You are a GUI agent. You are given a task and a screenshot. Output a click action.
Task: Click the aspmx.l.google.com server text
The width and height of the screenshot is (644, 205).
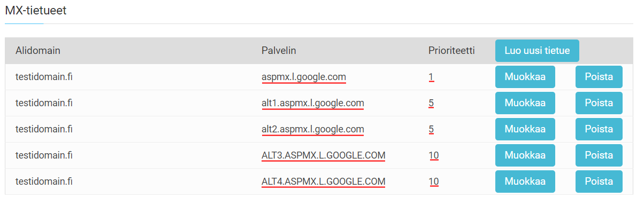click(304, 77)
